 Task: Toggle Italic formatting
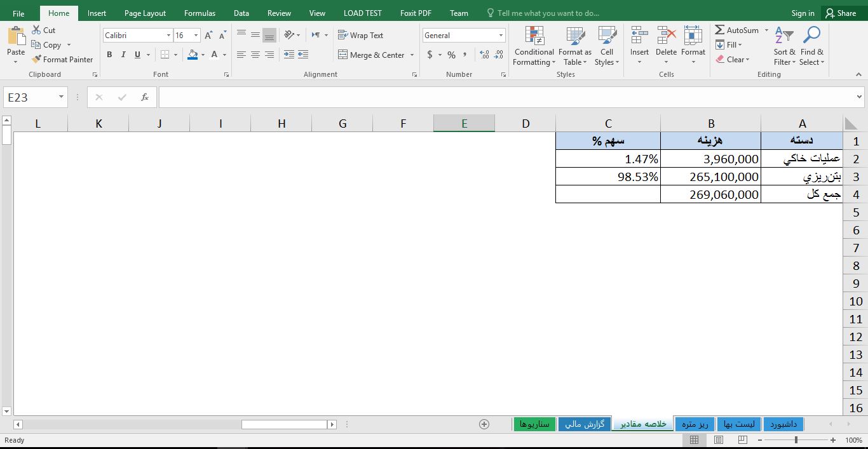pos(123,55)
